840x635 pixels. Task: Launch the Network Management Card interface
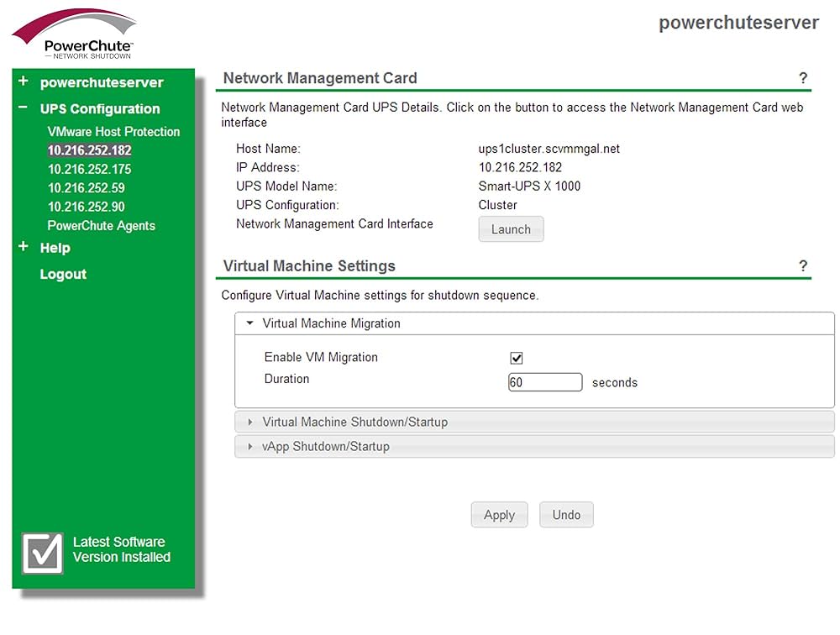[511, 228]
